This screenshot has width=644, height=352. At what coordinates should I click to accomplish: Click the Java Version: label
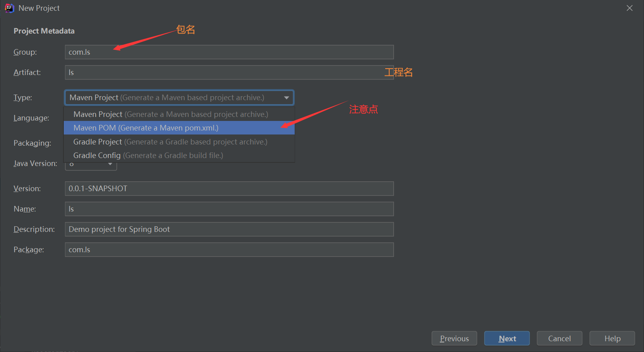point(35,164)
